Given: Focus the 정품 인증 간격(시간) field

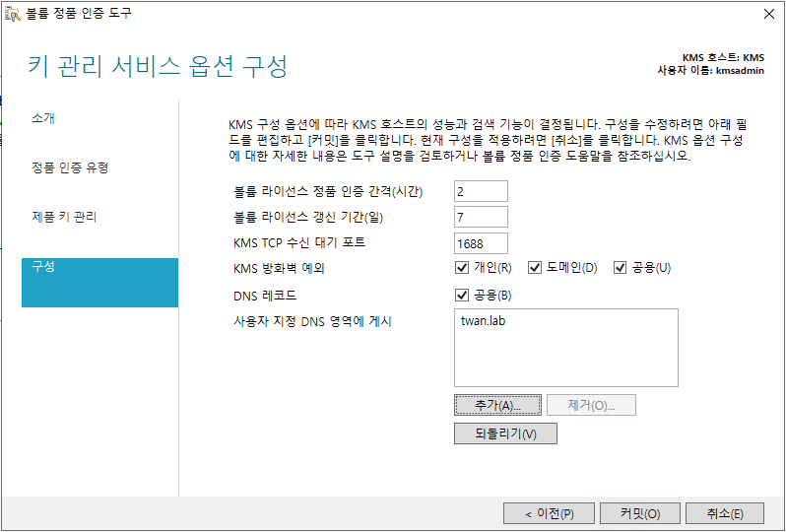Looking at the screenshot, I should pyautogui.click(x=482, y=191).
